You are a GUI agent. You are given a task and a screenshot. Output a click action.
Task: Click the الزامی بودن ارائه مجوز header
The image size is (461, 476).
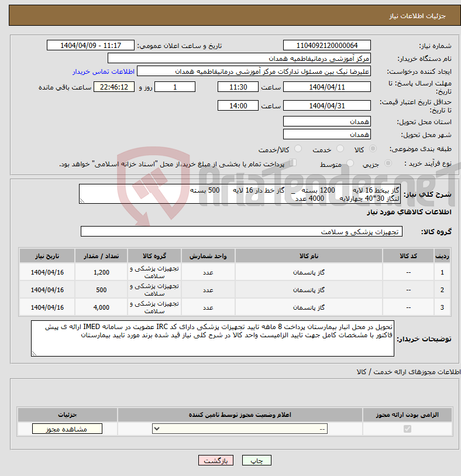tap(407, 415)
